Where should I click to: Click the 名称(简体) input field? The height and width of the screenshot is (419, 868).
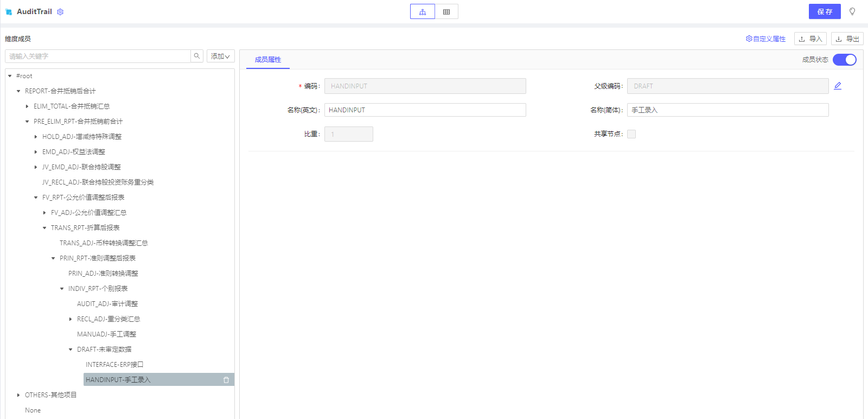click(x=727, y=110)
